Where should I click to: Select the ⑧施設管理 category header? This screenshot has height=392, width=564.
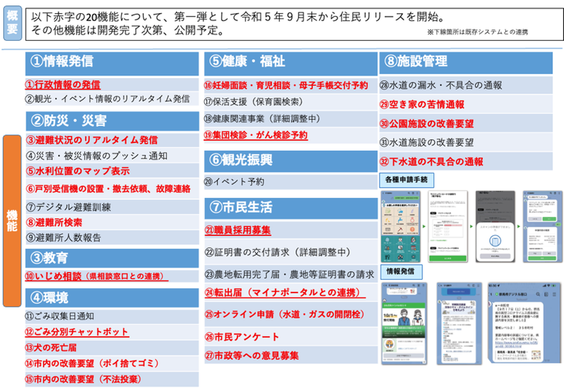(466, 63)
